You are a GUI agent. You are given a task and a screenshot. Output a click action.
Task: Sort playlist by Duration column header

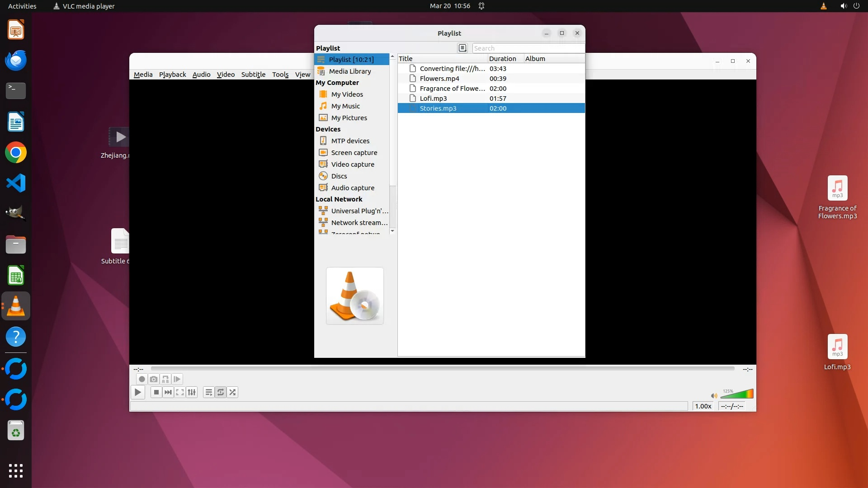502,59
